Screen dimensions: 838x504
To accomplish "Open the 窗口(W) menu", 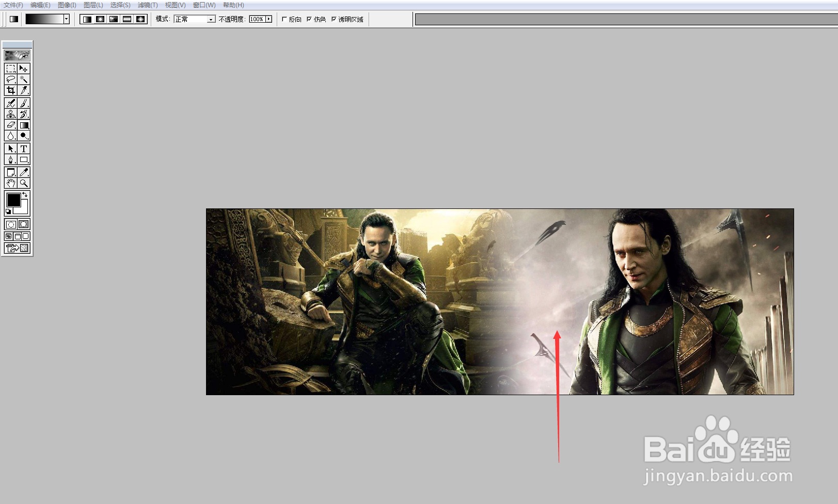I will 204,5.
